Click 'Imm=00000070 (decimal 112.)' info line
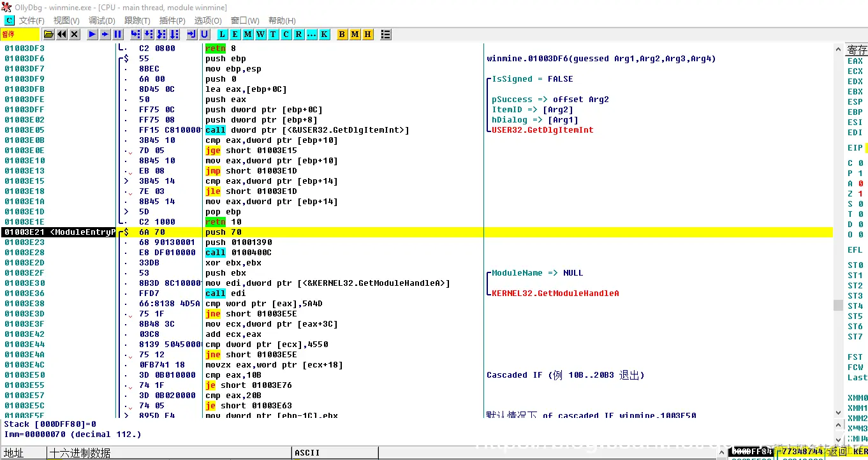Image resolution: width=868 pixels, height=460 pixels. 73,434
